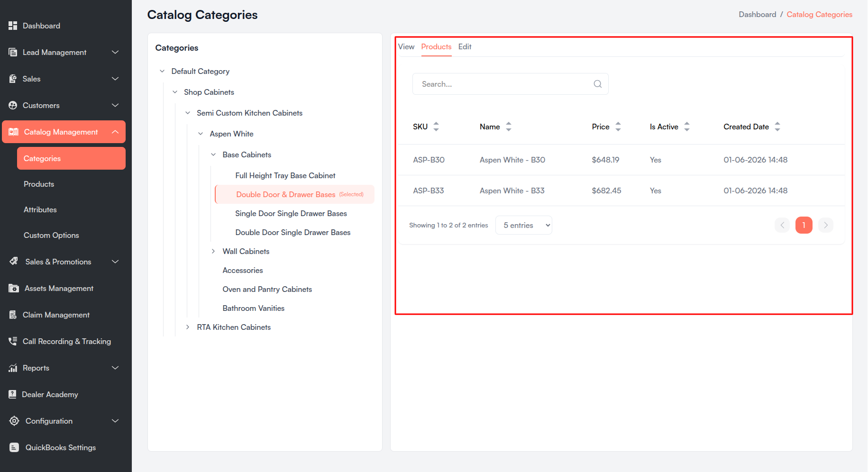Click the Sales & Promotions tag icon
Image resolution: width=868 pixels, height=472 pixels.
14,261
